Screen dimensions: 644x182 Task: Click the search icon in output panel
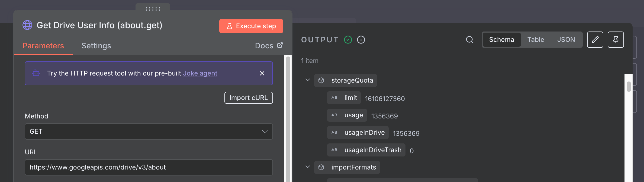coord(469,40)
